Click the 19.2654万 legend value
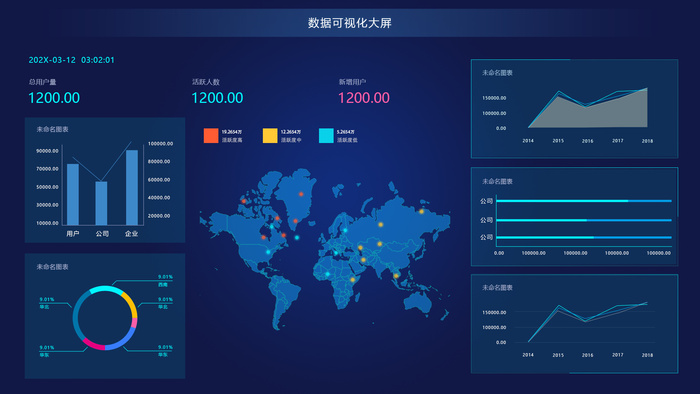The width and height of the screenshot is (700, 394). point(232,132)
